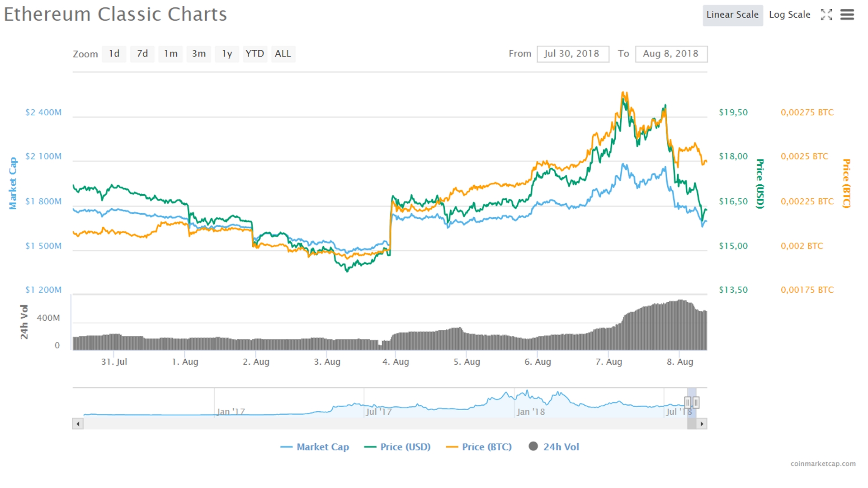Zoom chart to ALL data
Screen dimensions: 868x488
[x=283, y=54]
